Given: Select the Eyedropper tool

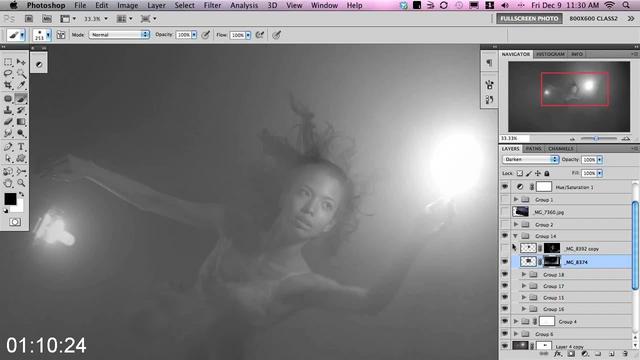Looking at the screenshot, I should pos(21,85).
